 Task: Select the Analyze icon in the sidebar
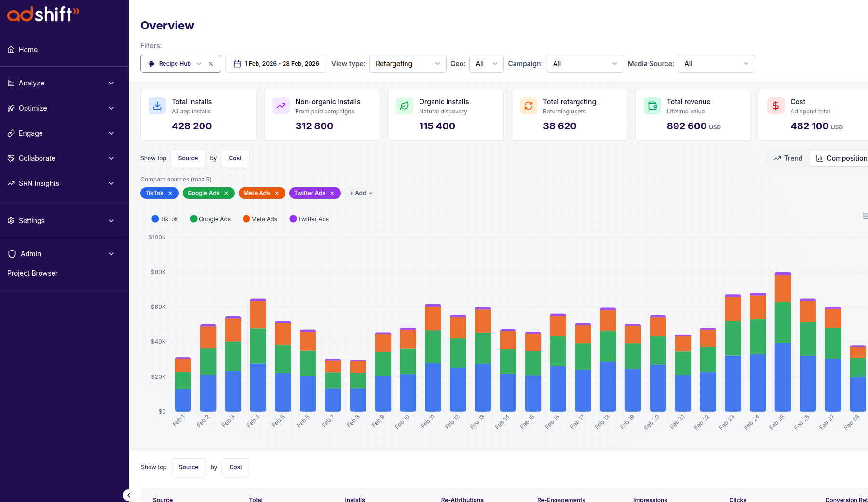[11, 83]
